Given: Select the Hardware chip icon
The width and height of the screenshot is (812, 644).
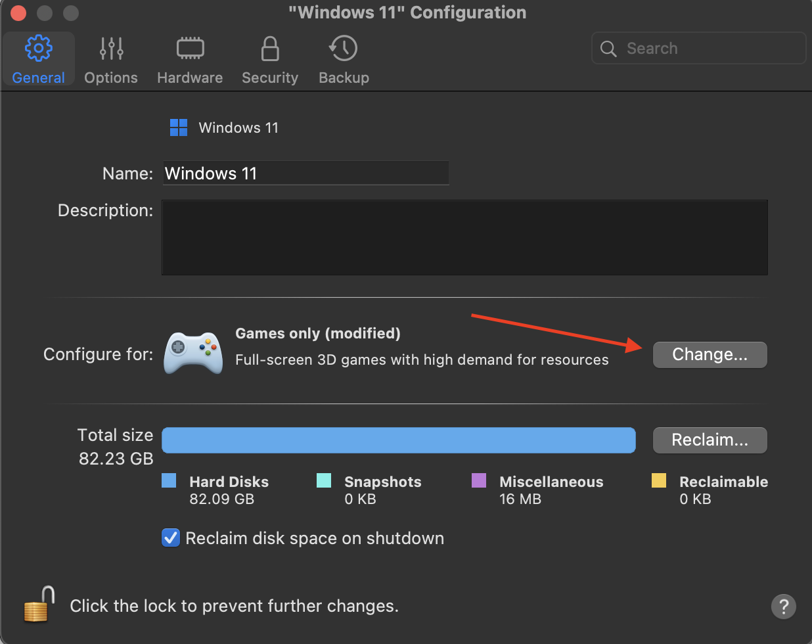Looking at the screenshot, I should 190,49.
